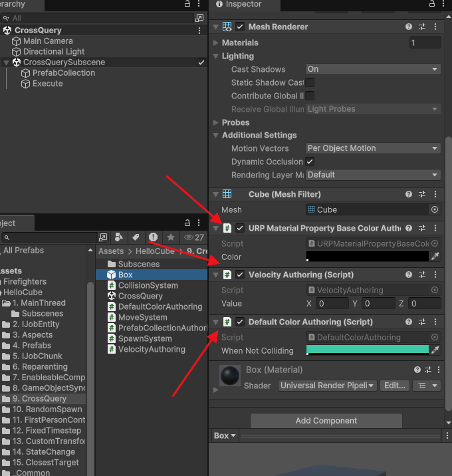Open Box Material help icon

(417, 370)
